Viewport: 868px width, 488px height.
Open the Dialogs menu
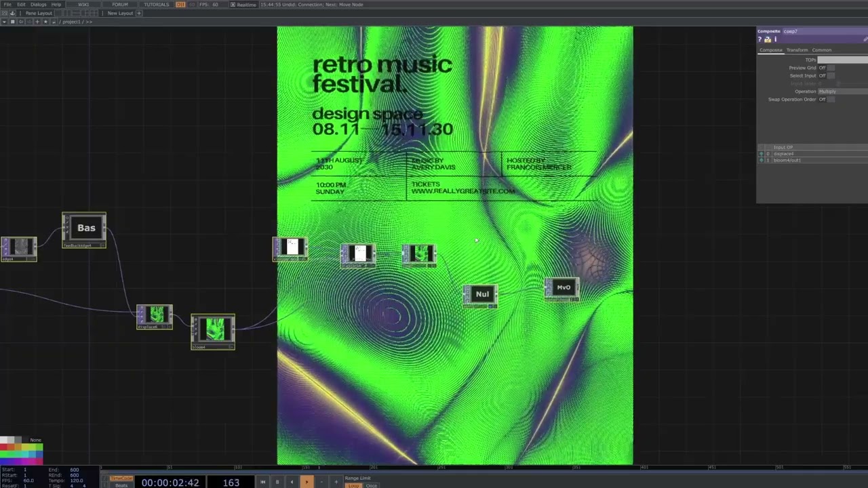pos(37,5)
